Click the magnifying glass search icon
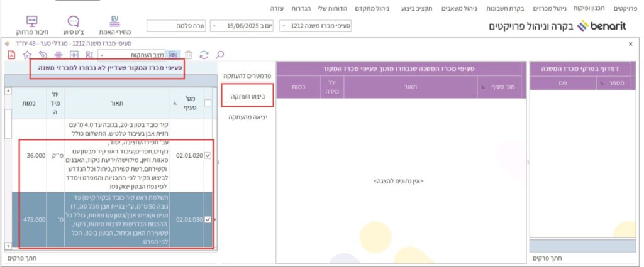Image resolution: width=644 pixels, height=267 pixels. click(x=219, y=55)
